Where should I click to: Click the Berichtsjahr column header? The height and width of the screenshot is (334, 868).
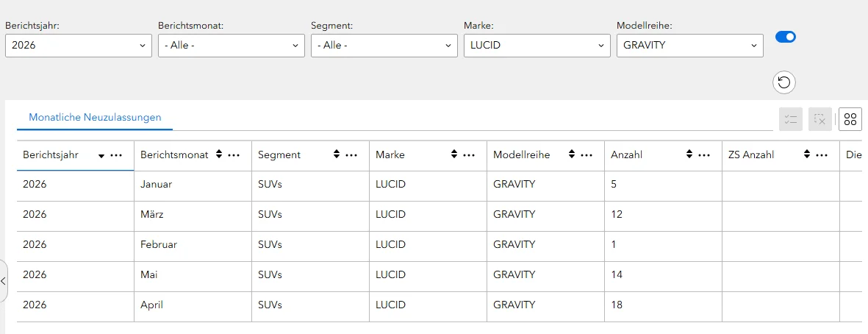(x=75, y=156)
